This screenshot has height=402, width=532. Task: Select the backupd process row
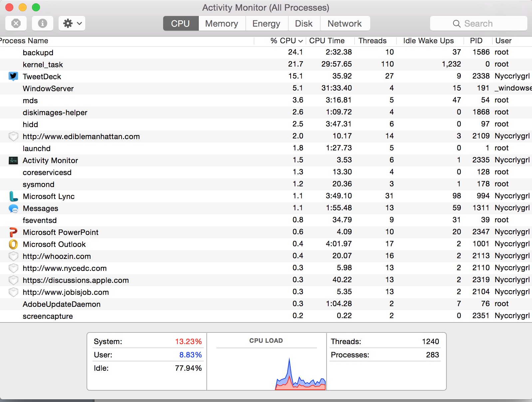click(x=266, y=53)
